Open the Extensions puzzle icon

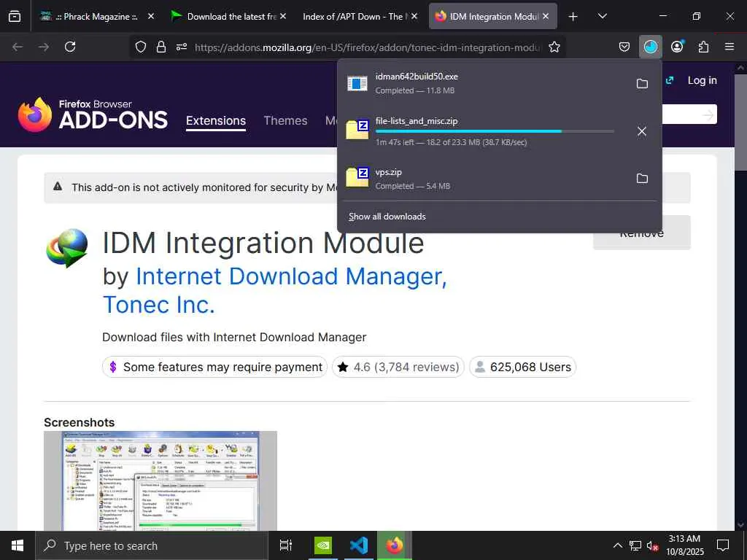coord(703,47)
